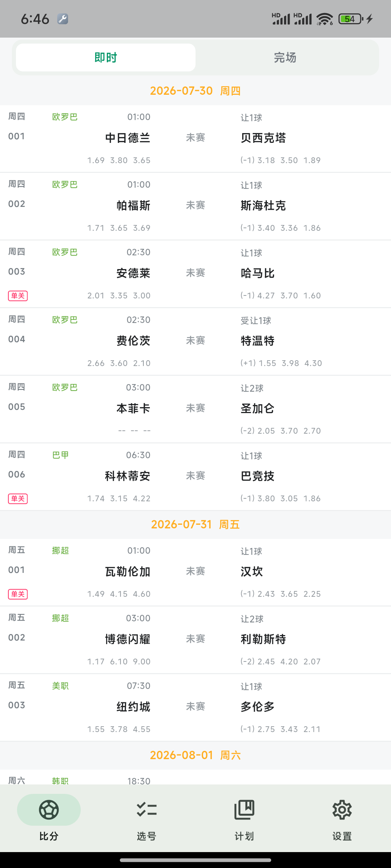Viewport: 391px width, 868px height.
Task: Open the 中日德兰 vs 贝西克塔 match
Action: [195, 139]
